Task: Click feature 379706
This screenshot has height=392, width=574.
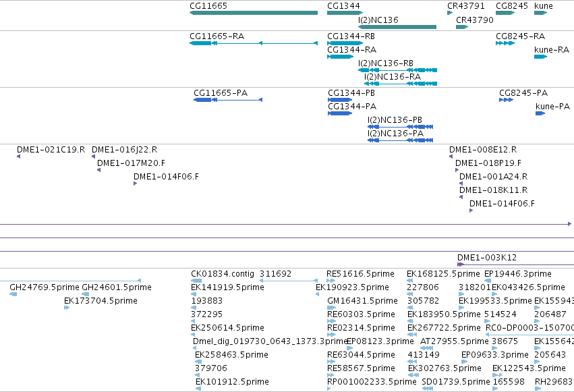Action: click(x=211, y=368)
